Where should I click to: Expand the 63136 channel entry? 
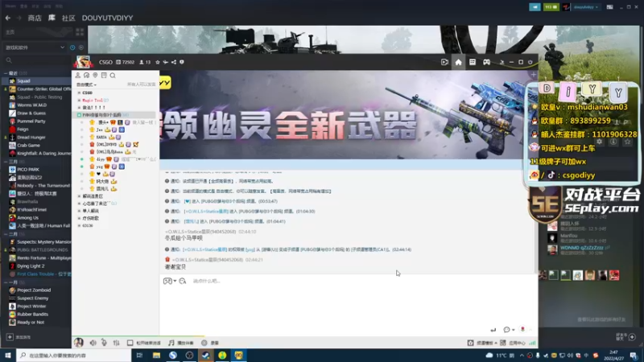(x=79, y=225)
